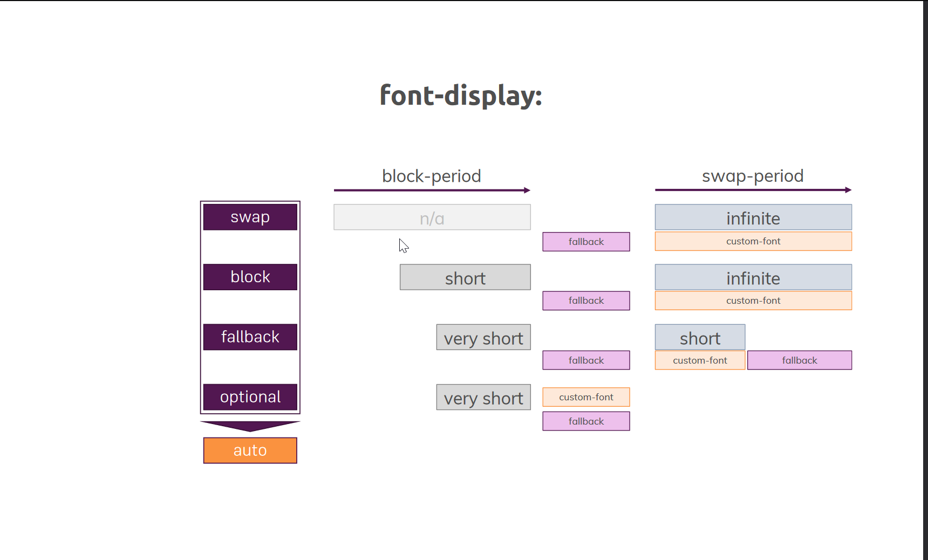
Task: Click the "custom-font" box under block's infinite
Action: point(753,301)
